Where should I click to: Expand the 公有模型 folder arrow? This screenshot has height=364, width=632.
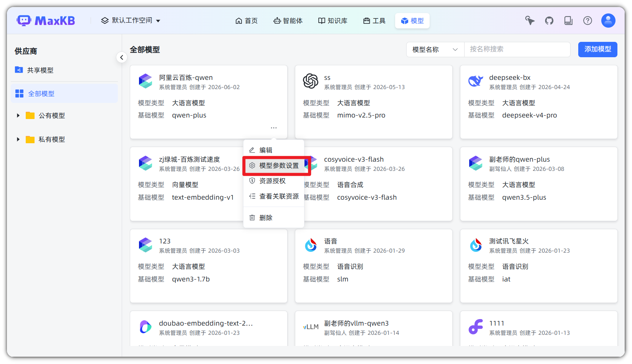[18, 116]
